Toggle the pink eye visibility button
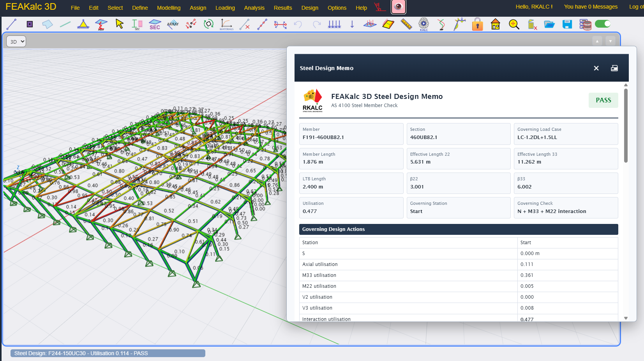The width and height of the screenshot is (644, 361). coord(398,7)
